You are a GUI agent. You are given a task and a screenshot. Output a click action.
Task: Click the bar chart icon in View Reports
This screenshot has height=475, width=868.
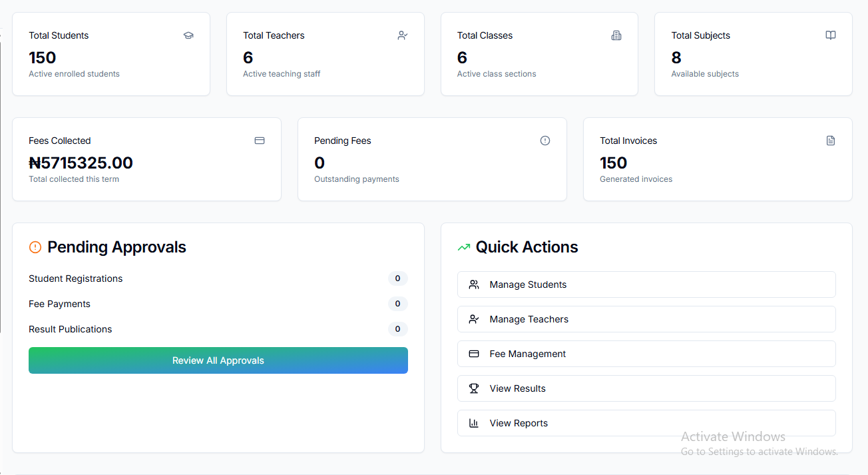(474, 423)
